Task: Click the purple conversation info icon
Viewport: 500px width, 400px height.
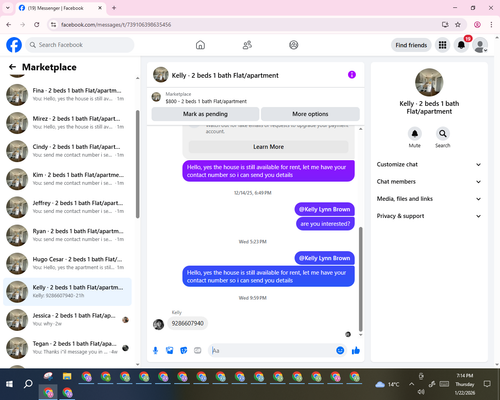Action: 352,75
